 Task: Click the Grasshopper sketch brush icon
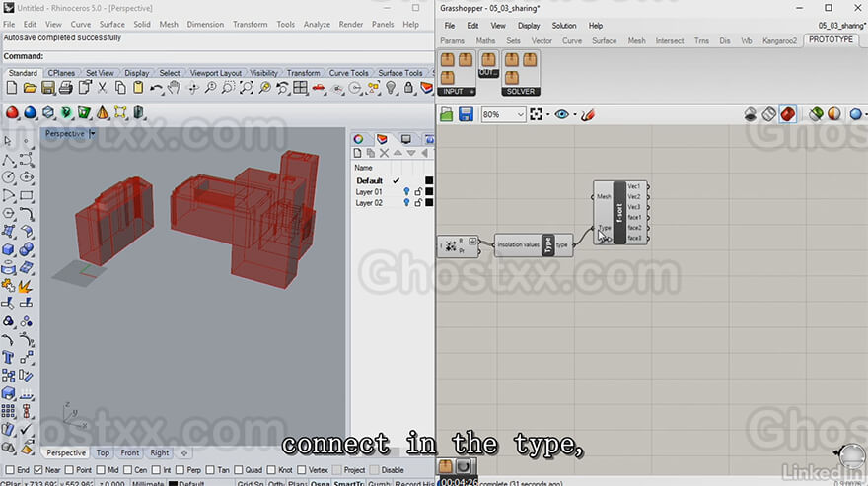(x=588, y=114)
